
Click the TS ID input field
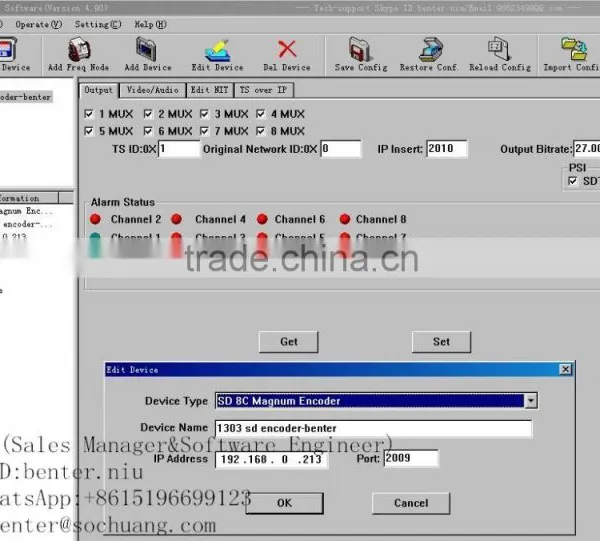coord(179,149)
